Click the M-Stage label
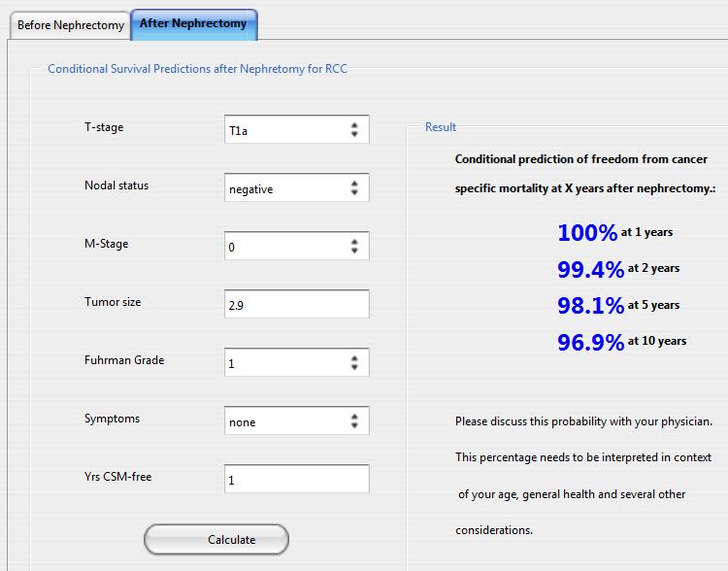The height and width of the screenshot is (571, 728). coord(107,244)
